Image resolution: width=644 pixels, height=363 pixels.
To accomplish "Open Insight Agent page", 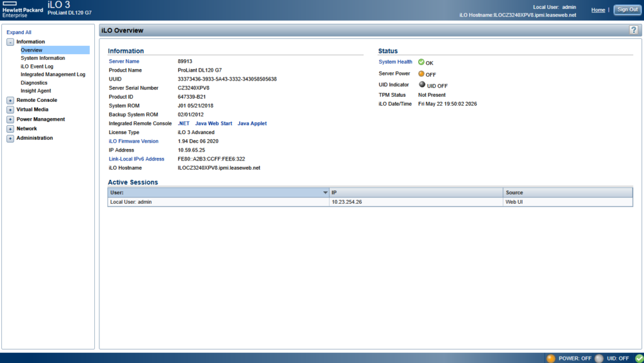I will 36,91.
